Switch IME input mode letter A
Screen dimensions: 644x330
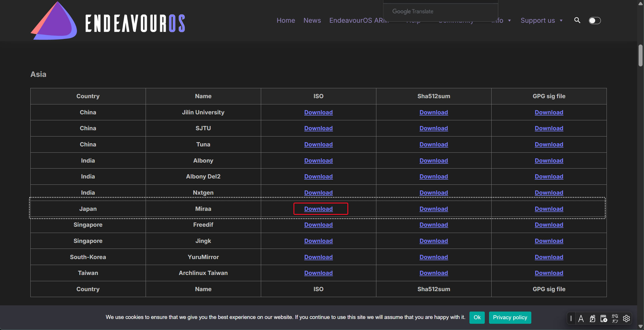[581, 318]
